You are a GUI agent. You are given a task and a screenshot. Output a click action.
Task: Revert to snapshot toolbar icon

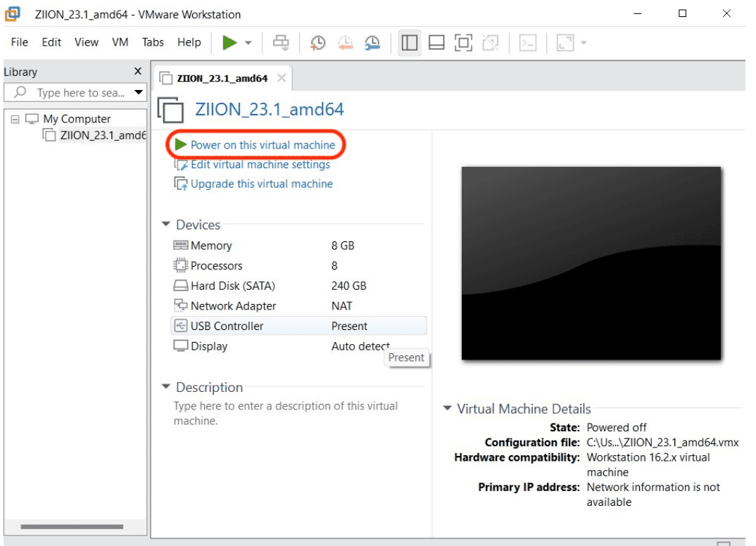[345, 43]
